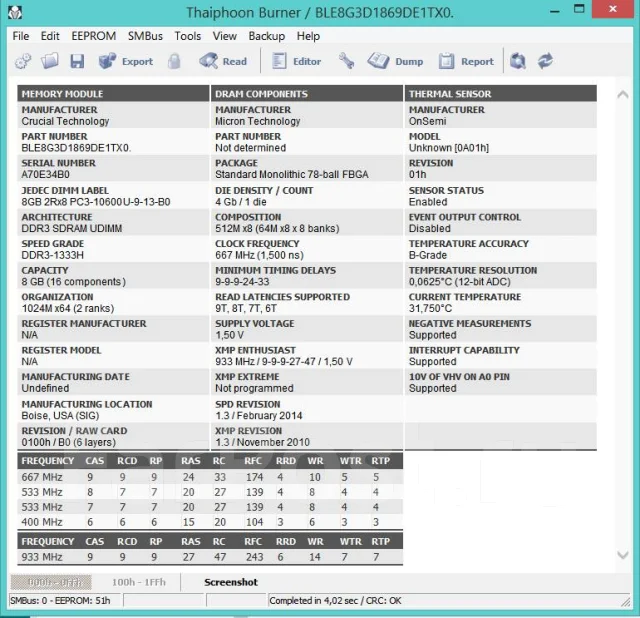Click the magnifier search toolbar icon
The width and height of the screenshot is (640, 618).
click(518, 62)
